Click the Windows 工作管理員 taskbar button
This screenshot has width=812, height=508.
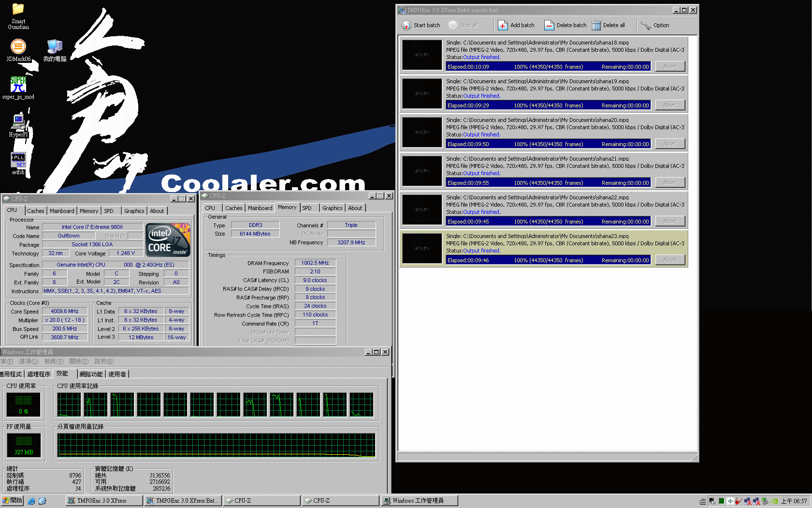click(x=419, y=501)
